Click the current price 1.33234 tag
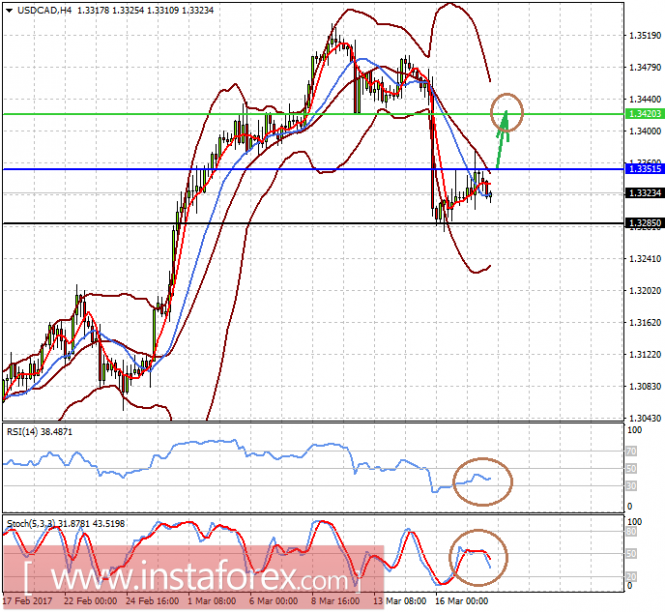 pos(645,193)
